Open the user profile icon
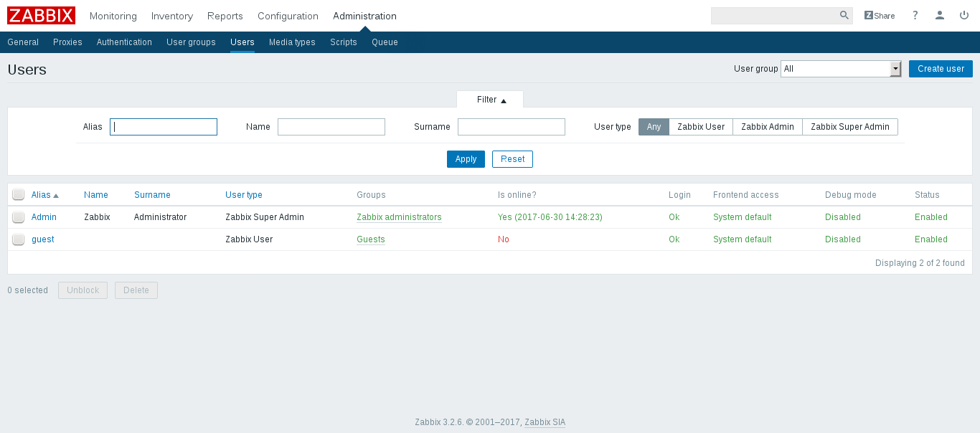The height and width of the screenshot is (433, 980). click(x=940, y=15)
